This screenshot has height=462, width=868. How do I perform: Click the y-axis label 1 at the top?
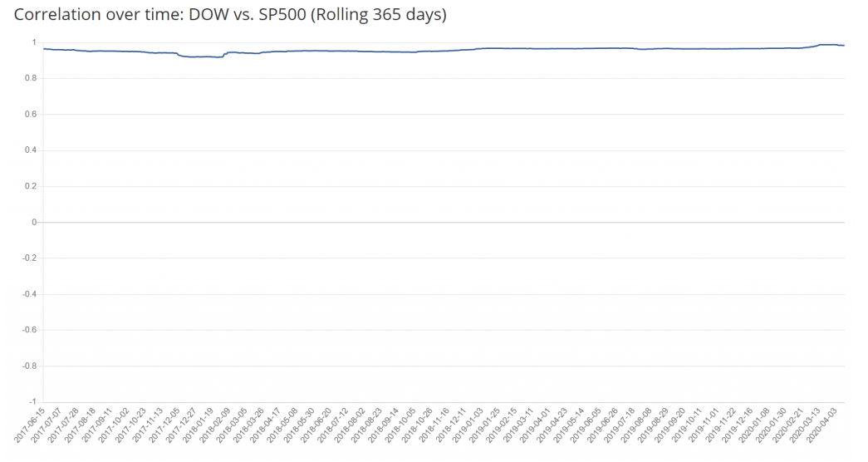point(32,42)
